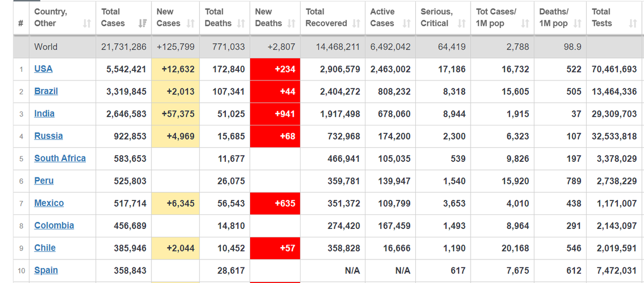Click World recovered 14,468,211

[338, 47]
